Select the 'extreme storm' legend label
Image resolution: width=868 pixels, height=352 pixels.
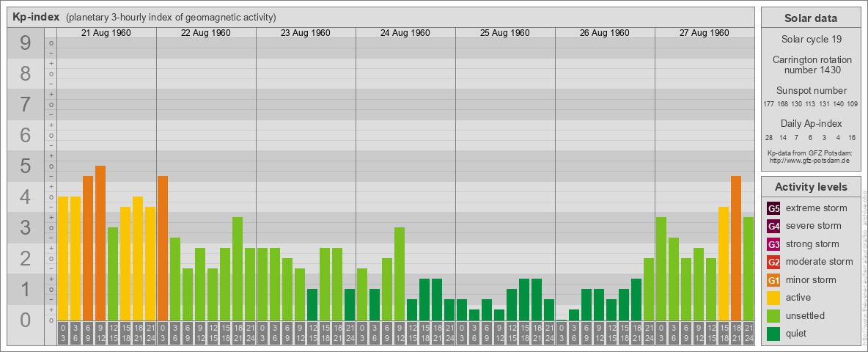(x=817, y=208)
